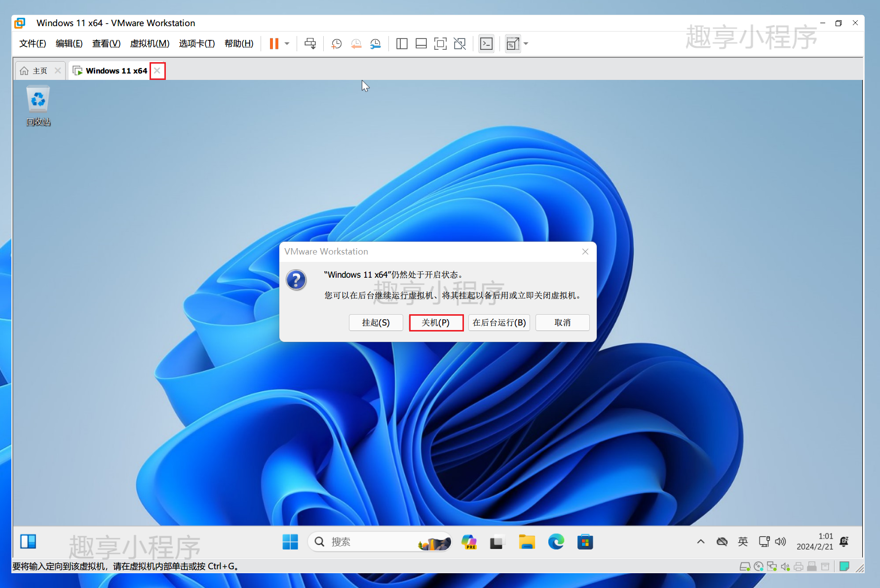
Task: Select the 回收站 desktop icon
Action: tap(38, 106)
